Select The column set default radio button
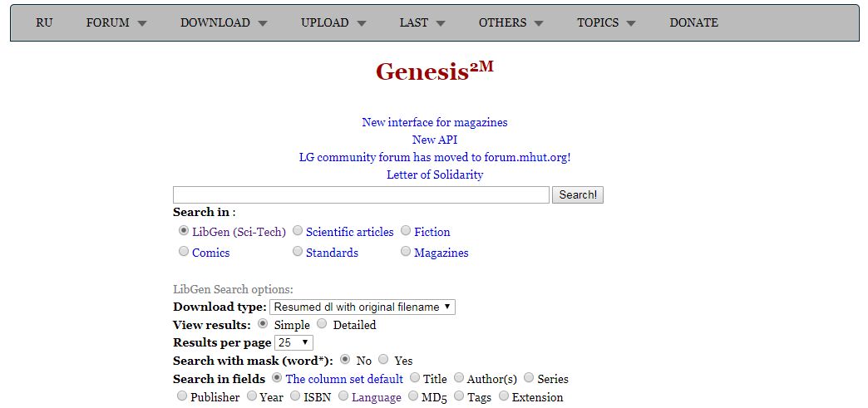The width and height of the screenshot is (868, 408). tap(277, 377)
